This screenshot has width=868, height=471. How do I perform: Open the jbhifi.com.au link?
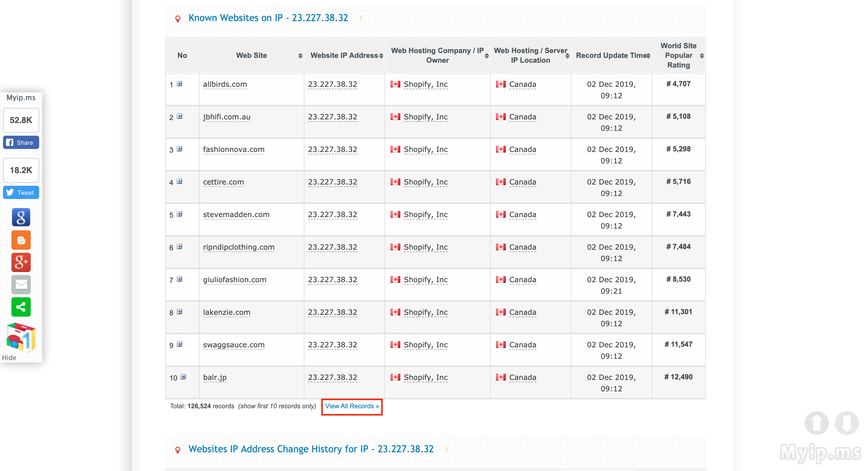coord(227,117)
